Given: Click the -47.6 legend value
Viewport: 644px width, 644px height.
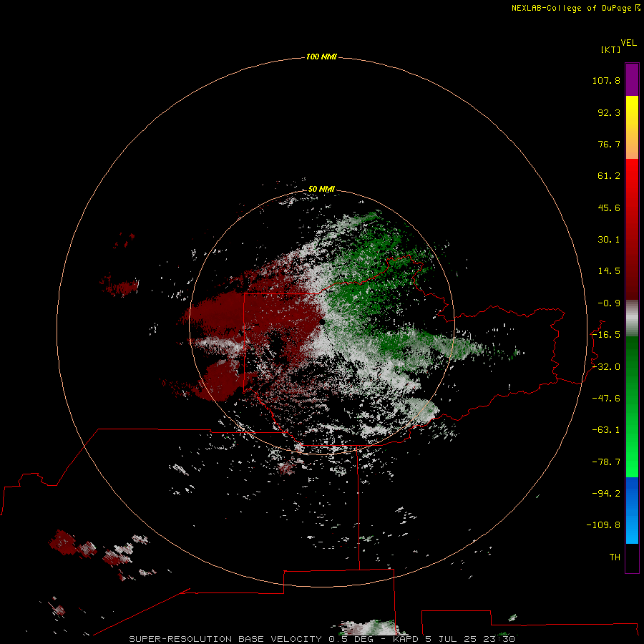Looking at the screenshot, I should [606, 399].
